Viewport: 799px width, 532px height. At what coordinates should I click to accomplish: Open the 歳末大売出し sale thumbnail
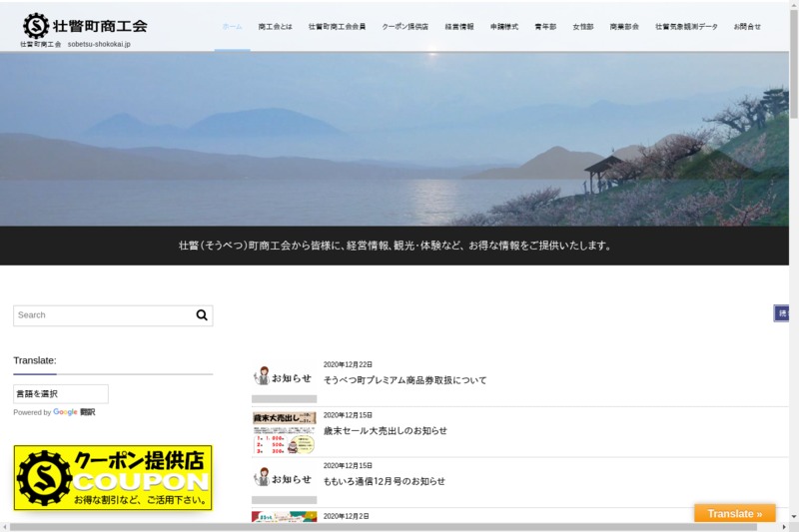284,432
